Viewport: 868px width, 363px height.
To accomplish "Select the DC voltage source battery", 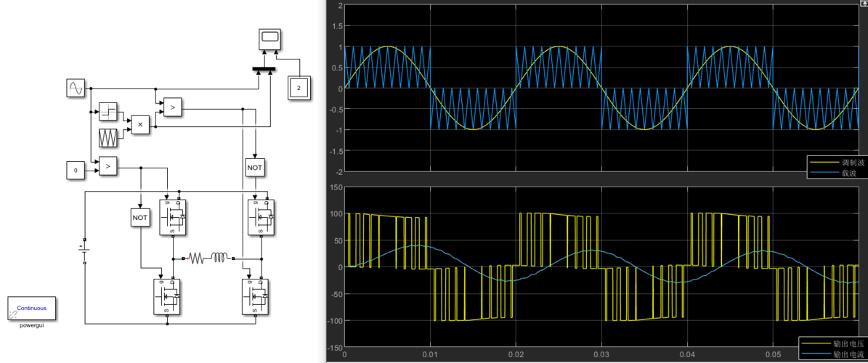I will 84,251.
